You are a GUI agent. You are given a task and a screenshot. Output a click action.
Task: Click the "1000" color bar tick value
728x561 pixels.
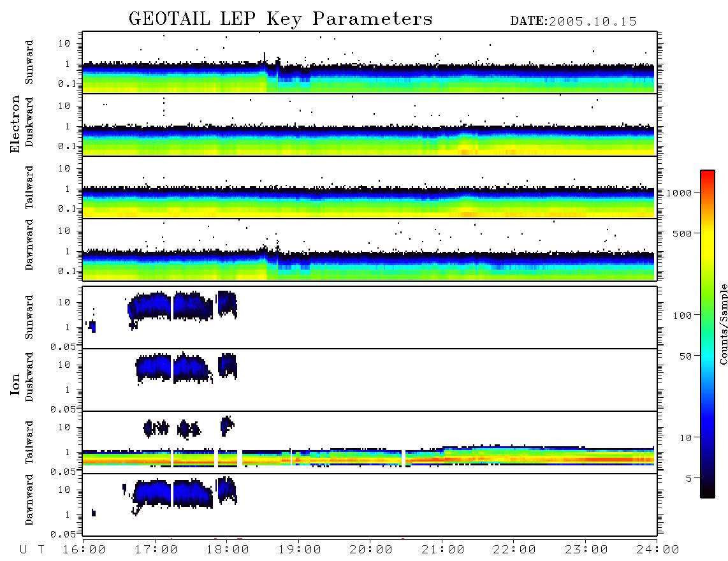pos(680,193)
